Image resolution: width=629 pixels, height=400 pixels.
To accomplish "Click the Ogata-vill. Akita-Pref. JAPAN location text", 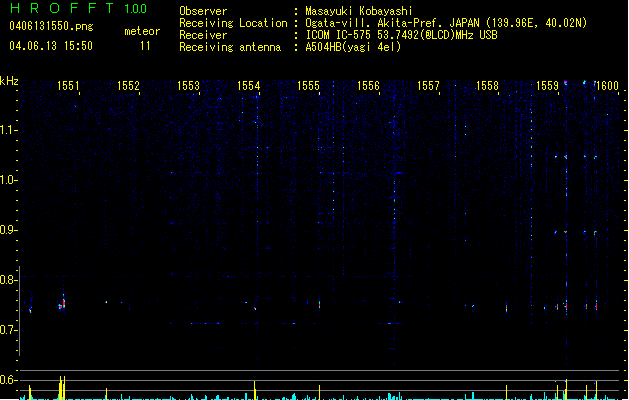I will pos(446,23).
